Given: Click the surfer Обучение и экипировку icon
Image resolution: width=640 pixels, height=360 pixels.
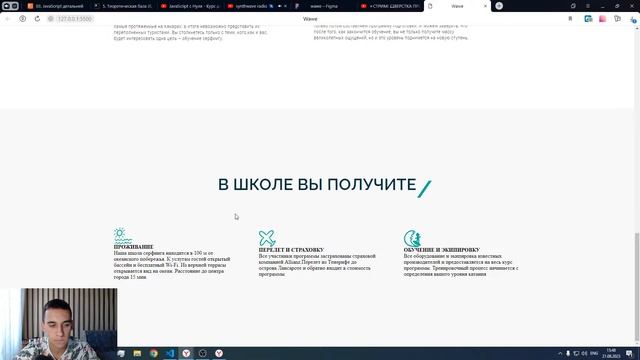Looking at the screenshot, I should pos(412,238).
